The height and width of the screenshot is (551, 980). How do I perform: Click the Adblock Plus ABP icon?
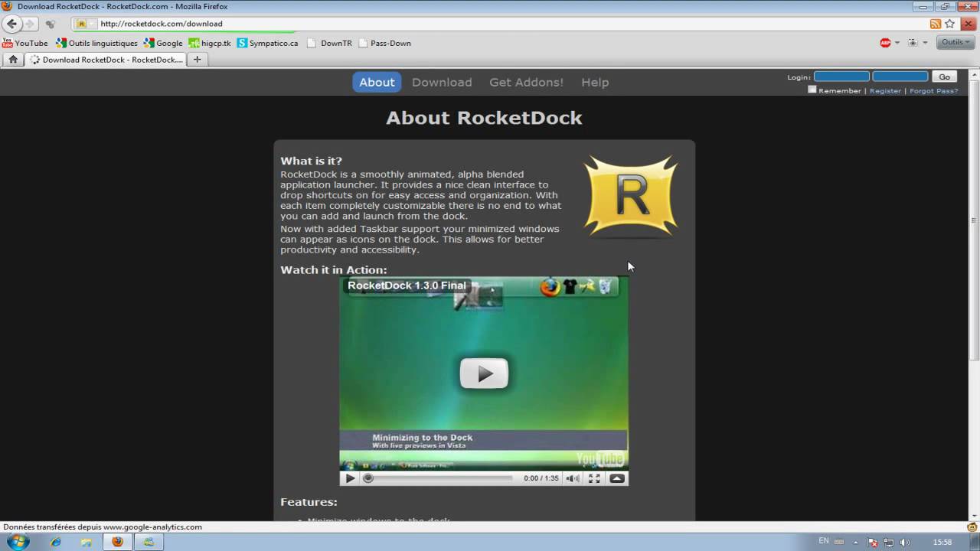coord(885,43)
